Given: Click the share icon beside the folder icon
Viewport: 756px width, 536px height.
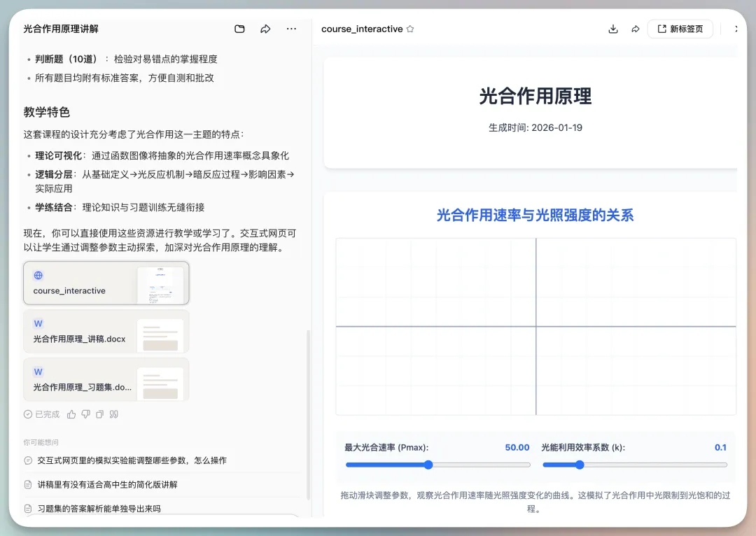Looking at the screenshot, I should coord(265,29).
